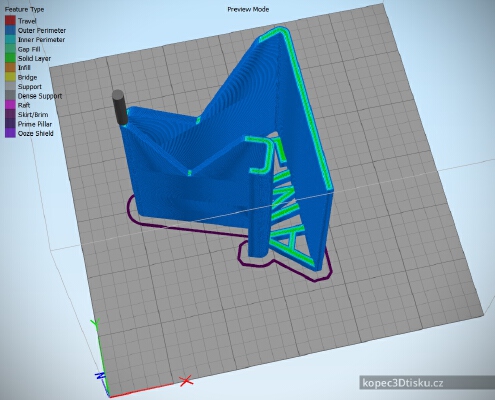This screenshot has height=400, width=495.
Task: Click the 'Preview Mode' title text
Action: click(x=248, y=9)
